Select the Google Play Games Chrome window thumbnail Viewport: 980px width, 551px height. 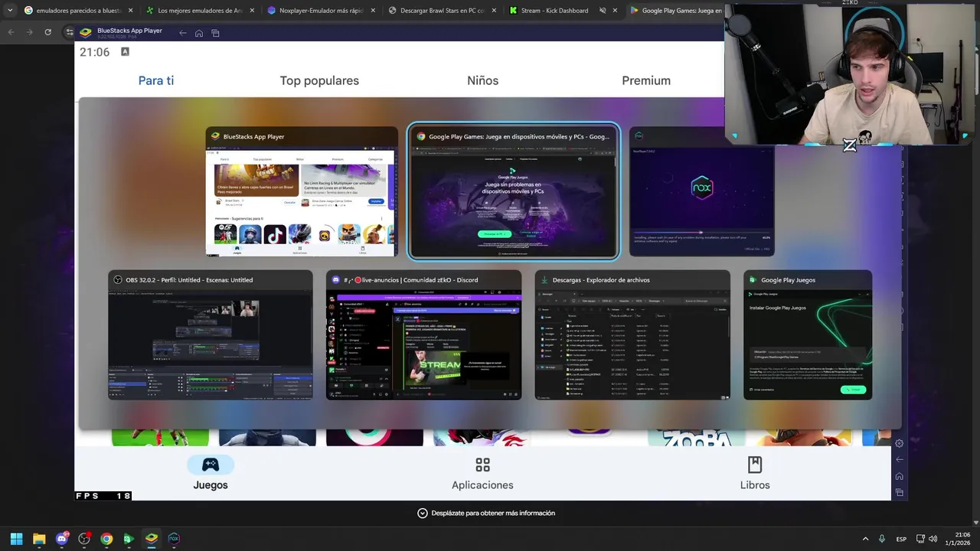(x=513, y=191)
